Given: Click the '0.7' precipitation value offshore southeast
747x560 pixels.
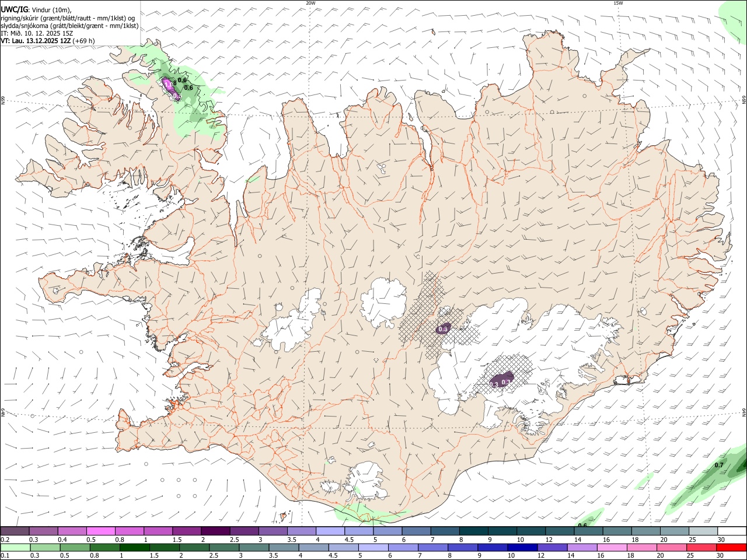Looking at the screenshot, I should (719, 465).
